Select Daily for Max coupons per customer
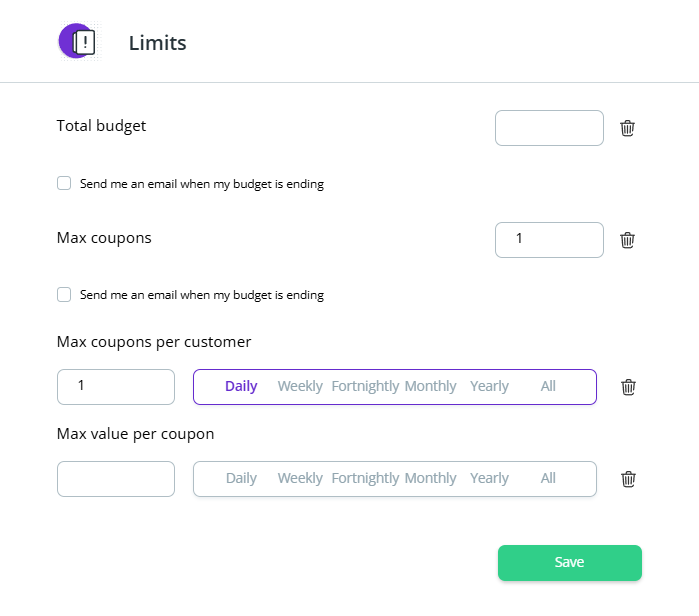The width and height of the screenshot is (699, 616). coord(241,387)
